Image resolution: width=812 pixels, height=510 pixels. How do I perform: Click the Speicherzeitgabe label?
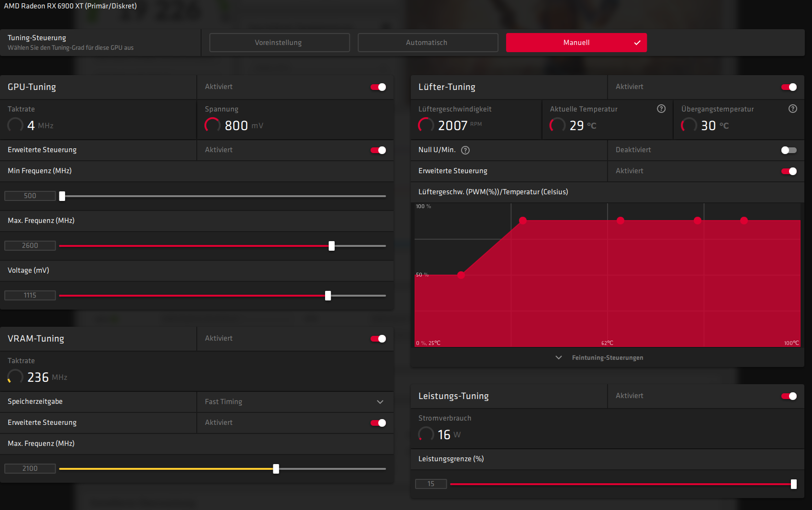pos(35,401)
